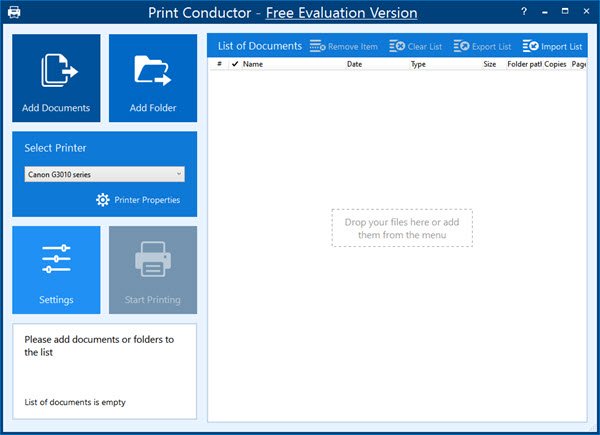Image resolution: width=600 pixels, height=435 pixels.
Task: Click the Add Documents tile
Action: tap(56, 78)
